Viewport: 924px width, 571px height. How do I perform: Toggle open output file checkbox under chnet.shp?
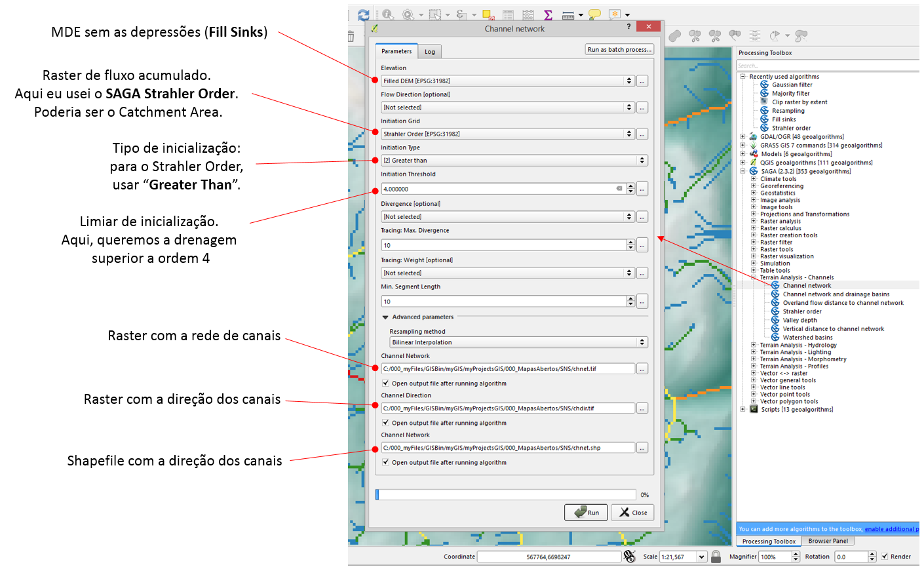(386, 462)
